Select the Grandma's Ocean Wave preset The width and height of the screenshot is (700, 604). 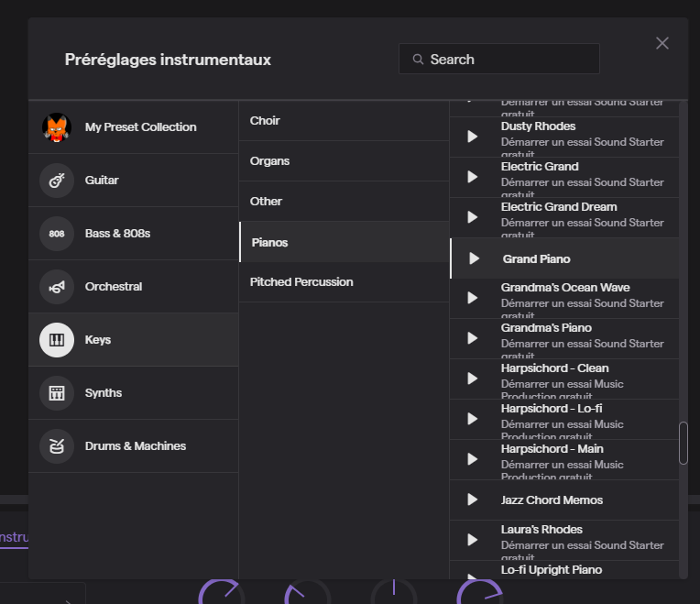(565, 288)
